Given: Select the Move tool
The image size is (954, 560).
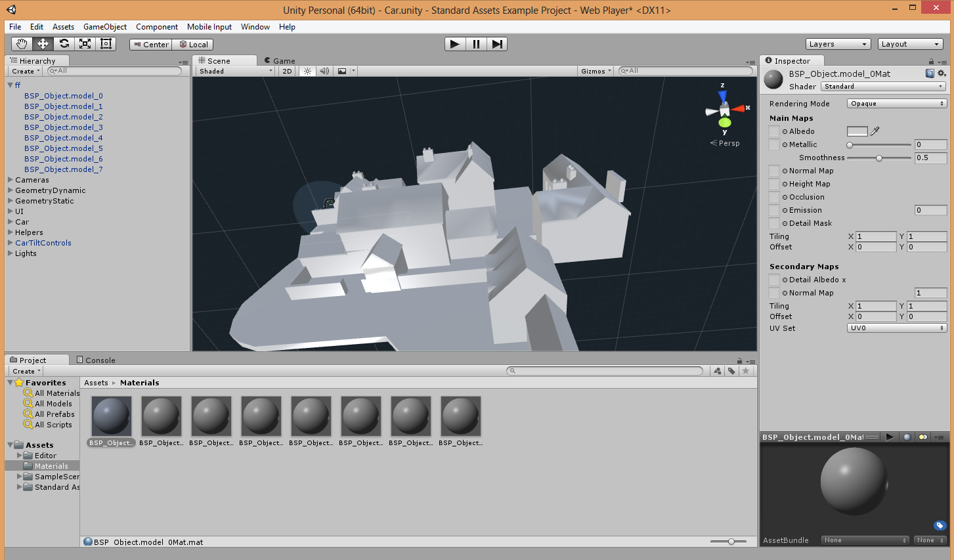Looking at the screenshot, I should pos(43,44).
